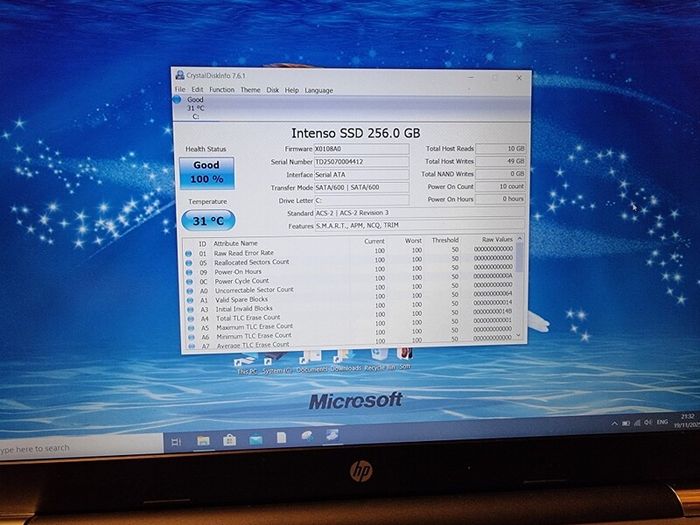Click the status icon for Minimum TLC Erase Count
Image resolution: width=700 pixels, height=525 pixels.
click(x=192, y=337)
